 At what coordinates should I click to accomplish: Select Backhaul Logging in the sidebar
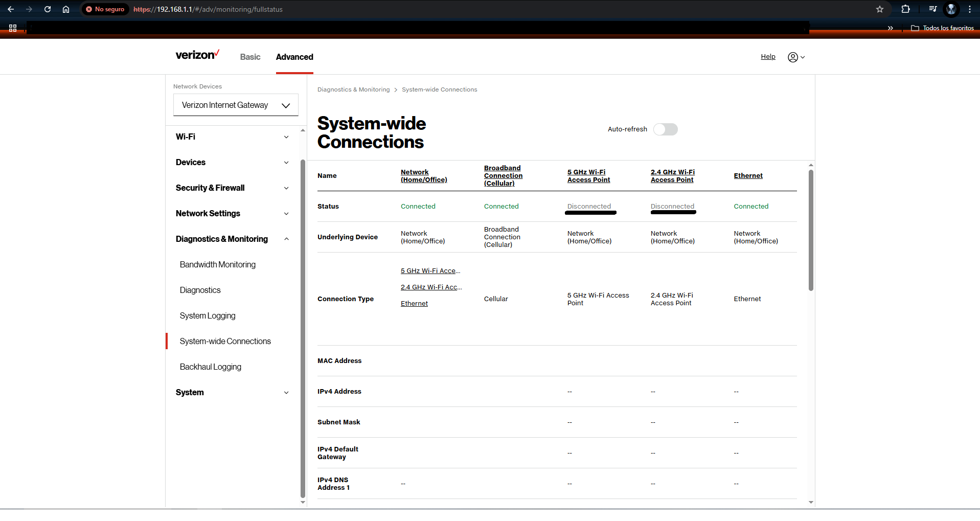211,367
